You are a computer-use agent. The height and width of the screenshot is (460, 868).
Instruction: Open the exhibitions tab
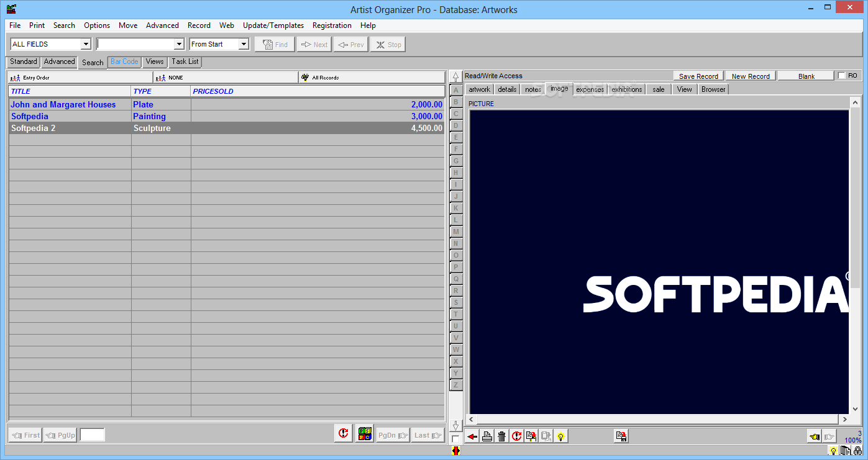(627, 89)
